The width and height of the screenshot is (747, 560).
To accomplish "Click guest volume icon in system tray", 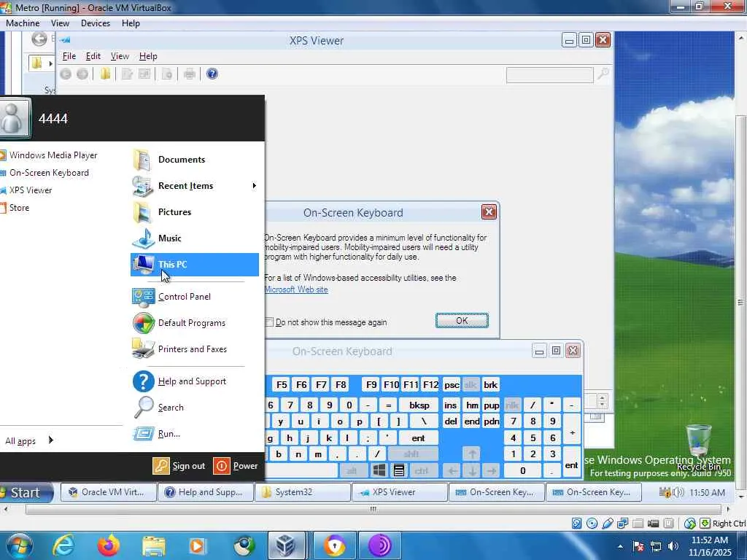I will 678,492.
